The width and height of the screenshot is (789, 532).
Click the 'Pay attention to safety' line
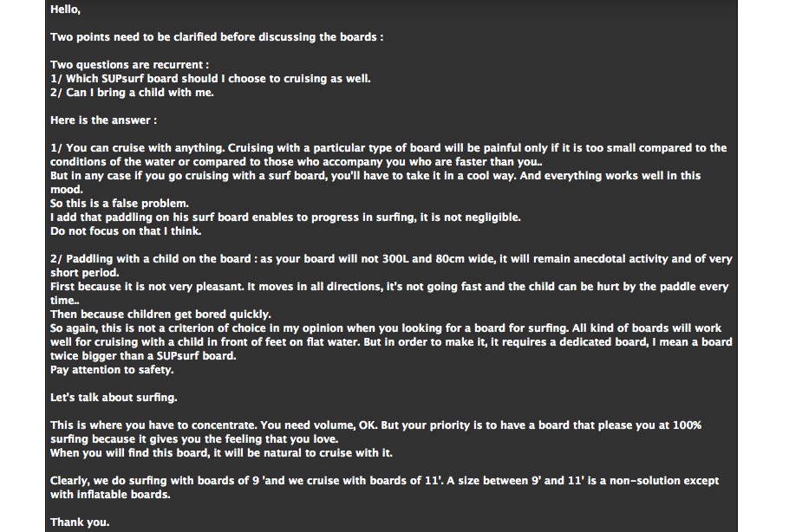tap(112, 370)
